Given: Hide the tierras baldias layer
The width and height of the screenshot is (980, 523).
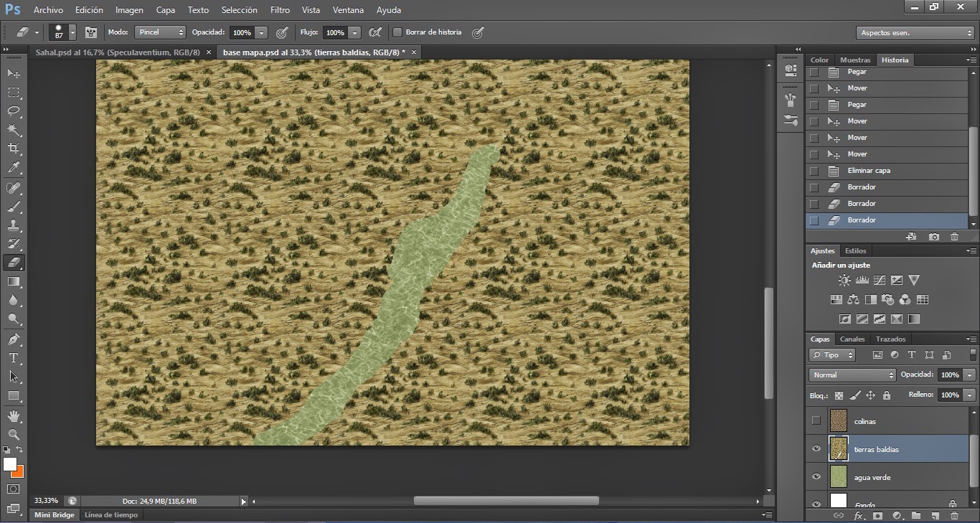Looking at the screenshot, I should (x=816, y=449).
